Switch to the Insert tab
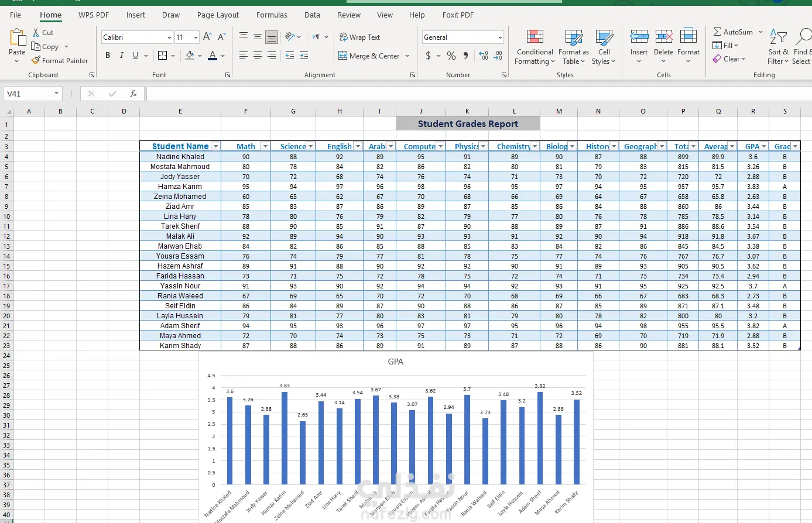Screen dimensions: 812x523 tap(136, 15)
